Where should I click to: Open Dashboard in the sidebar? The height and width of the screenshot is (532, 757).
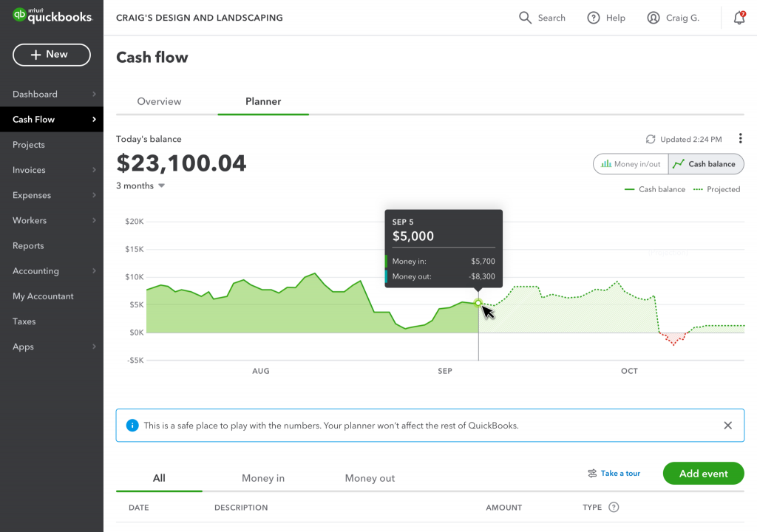(x=35, y=94)
